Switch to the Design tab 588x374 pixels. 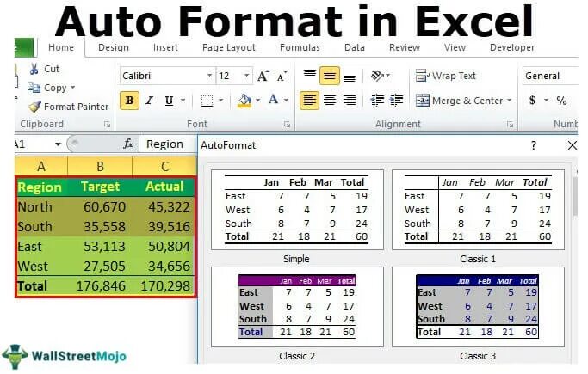click(114, 48)
